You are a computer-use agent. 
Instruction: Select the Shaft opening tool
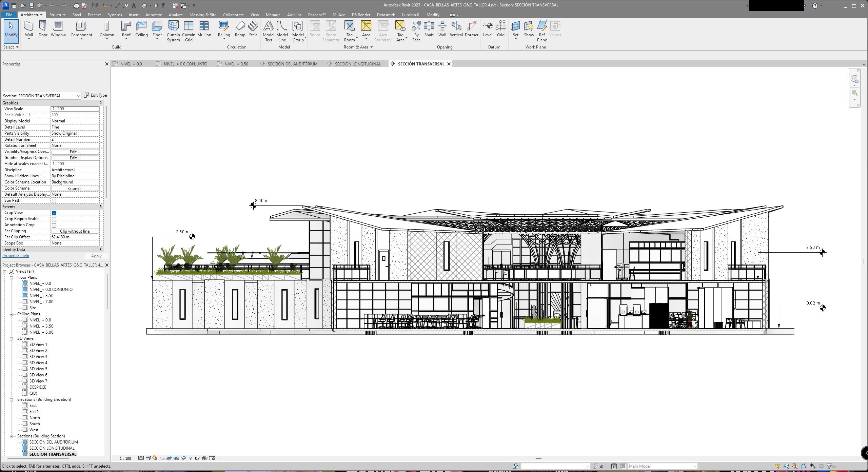pyautogui.click(x=429, y=29)
